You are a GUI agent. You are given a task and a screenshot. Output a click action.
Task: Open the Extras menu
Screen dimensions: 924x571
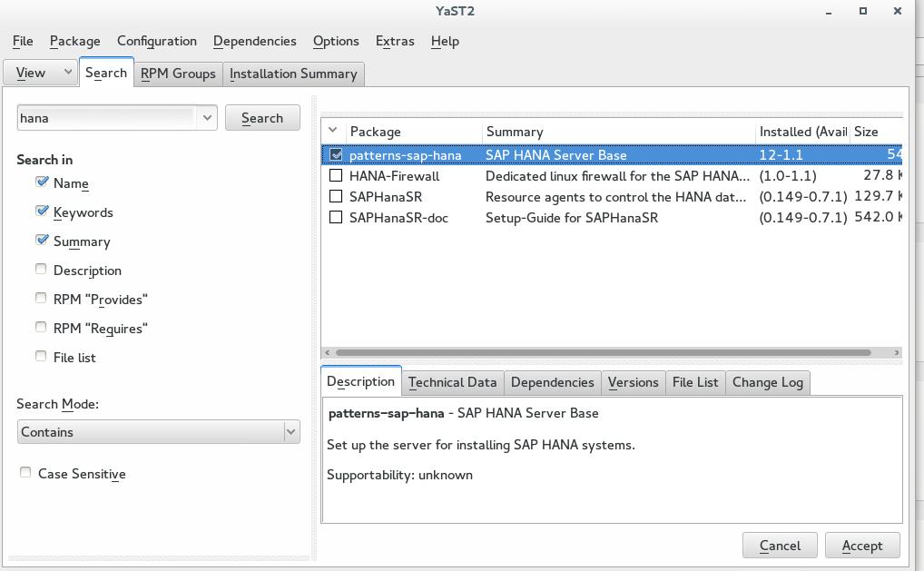[395, 41]
